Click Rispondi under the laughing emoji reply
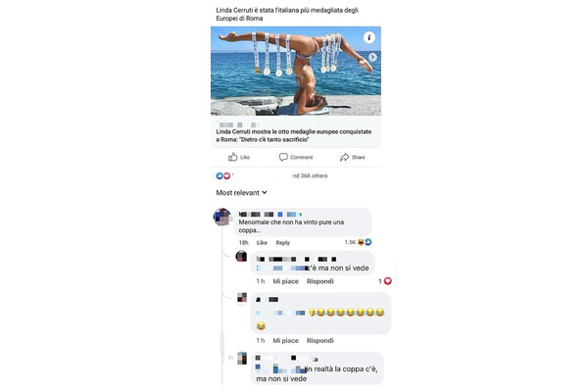 pos(319,341)
